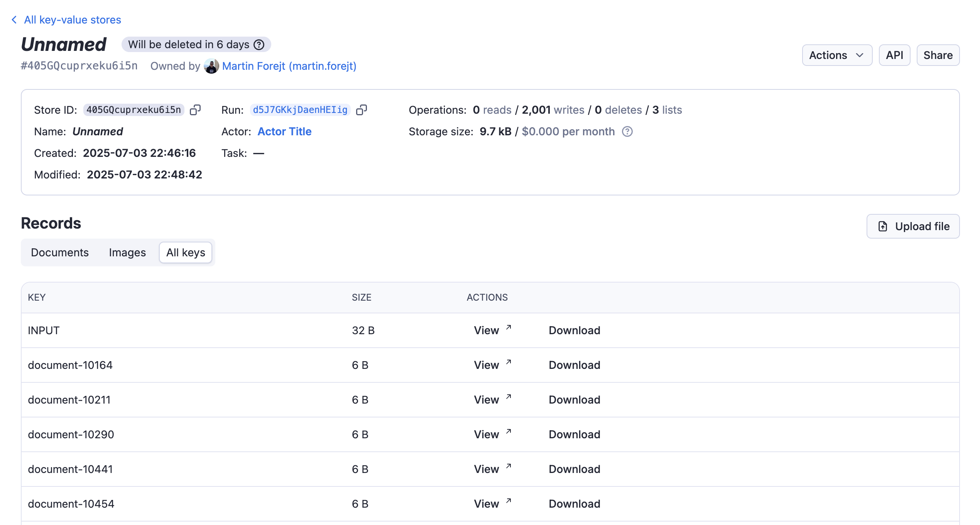Open Martin Forejt owner profile link
This screenshot has width=980, height=525.
289,66
